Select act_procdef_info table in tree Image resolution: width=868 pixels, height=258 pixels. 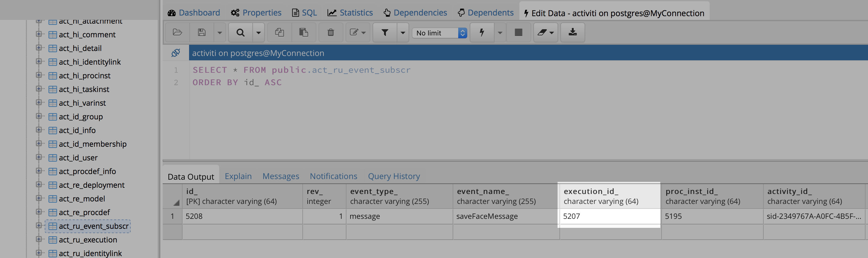pyautogui.click(x=87, y=171)
